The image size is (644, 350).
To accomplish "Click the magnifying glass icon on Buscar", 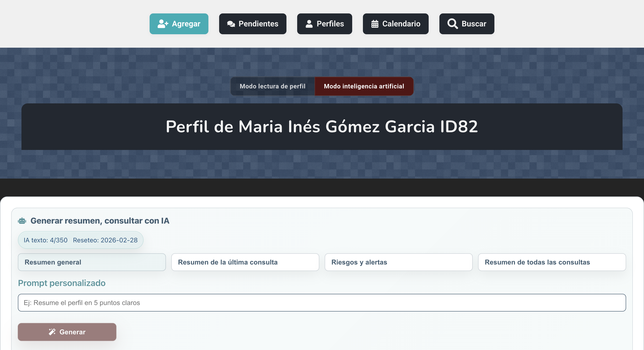I will click(453, 23).
